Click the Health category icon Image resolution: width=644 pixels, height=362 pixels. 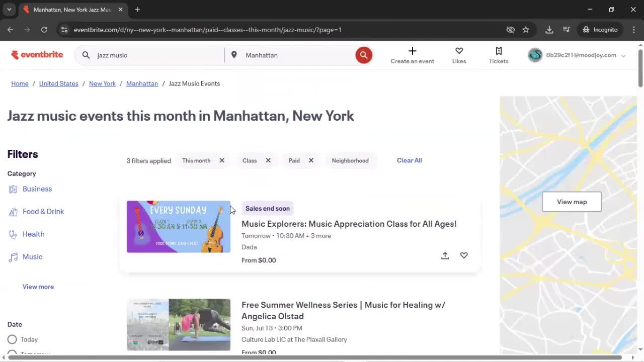[13, 234]
